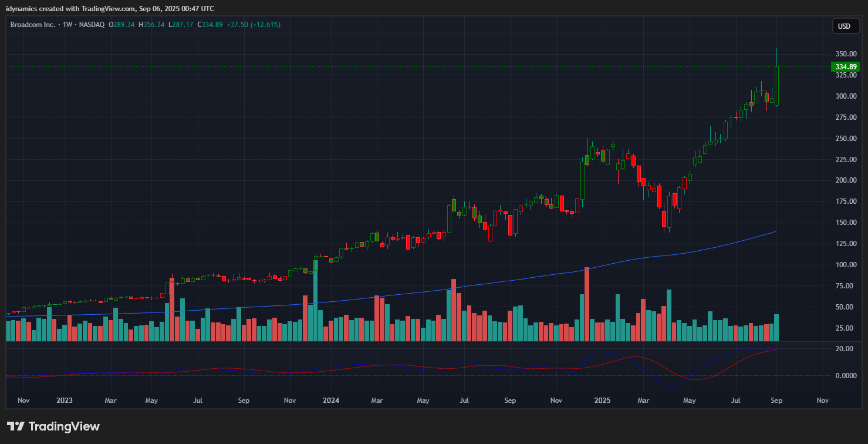Click the chart attribution text at top
The height and width of the screenshot is (444, 868).
[110, 8]
